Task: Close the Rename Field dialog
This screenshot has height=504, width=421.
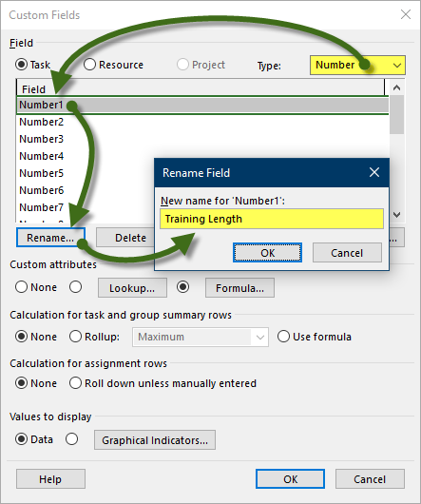Action: coord(374,173)
